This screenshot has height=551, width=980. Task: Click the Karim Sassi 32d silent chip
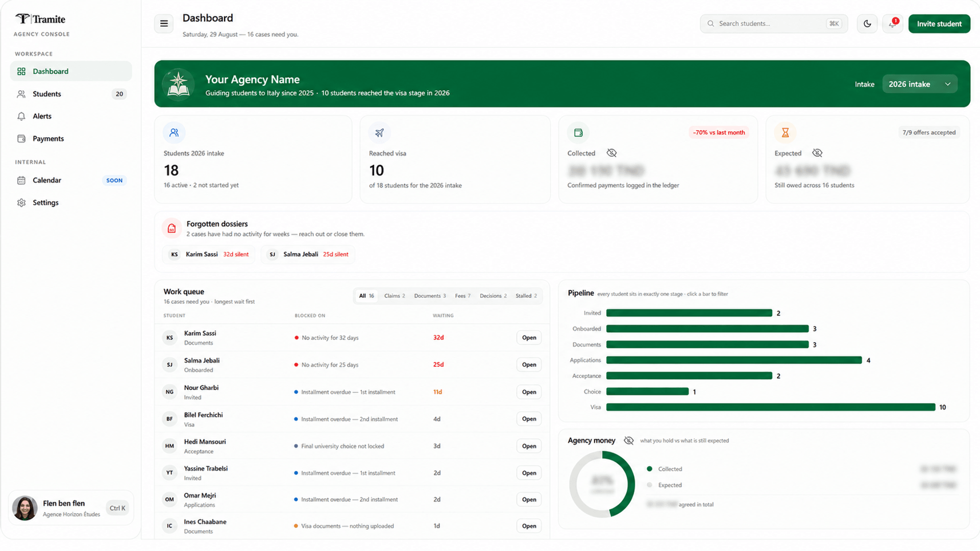tap(209, 254)
